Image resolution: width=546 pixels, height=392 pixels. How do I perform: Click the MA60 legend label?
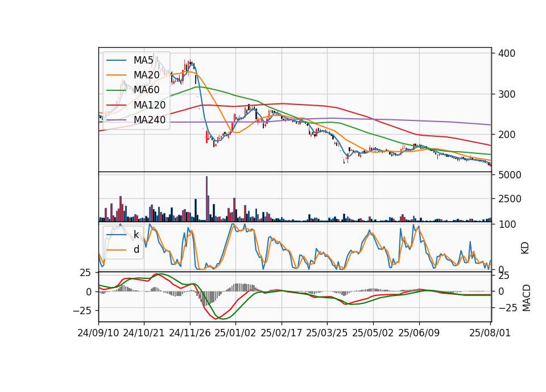coord(146,90)
